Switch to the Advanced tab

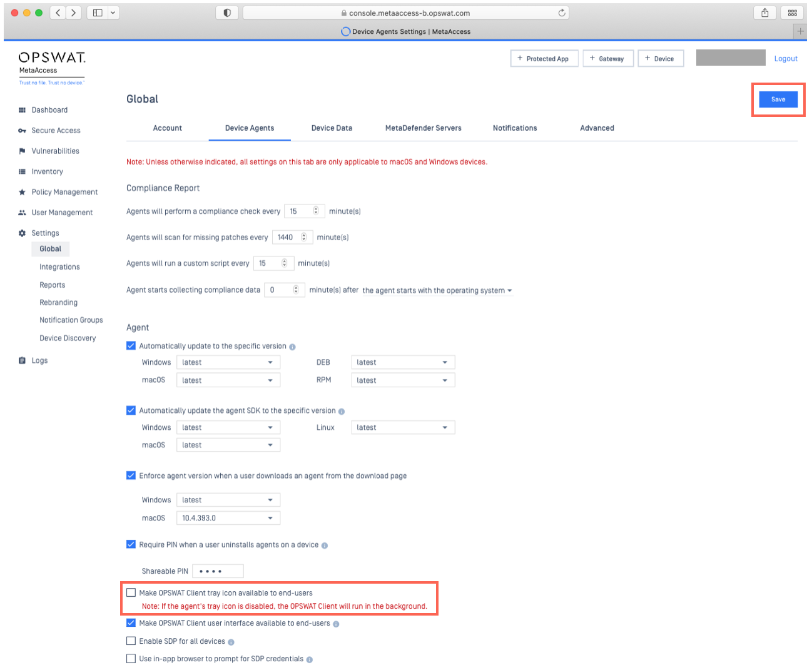(x=597, y=128)
